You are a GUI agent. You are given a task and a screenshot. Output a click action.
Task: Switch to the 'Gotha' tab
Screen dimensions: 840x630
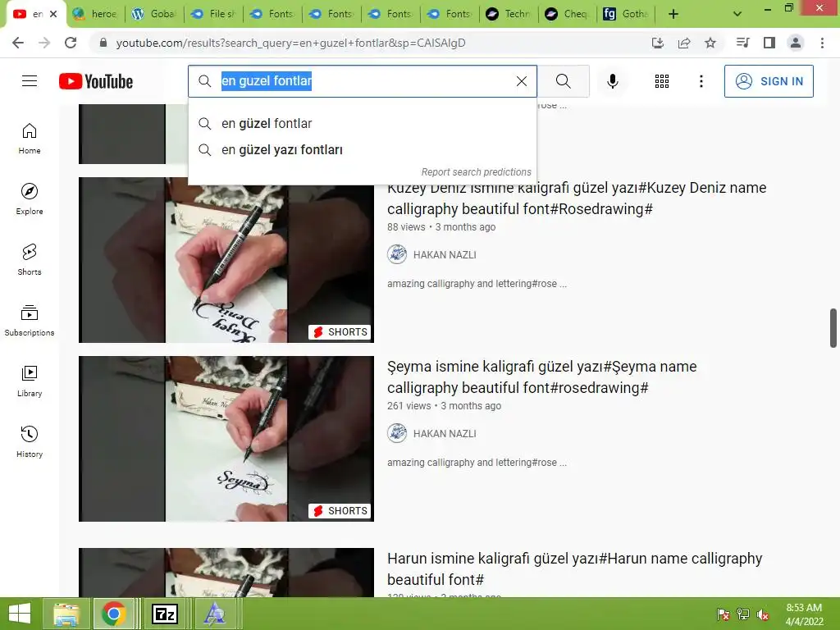click(626, 14)
